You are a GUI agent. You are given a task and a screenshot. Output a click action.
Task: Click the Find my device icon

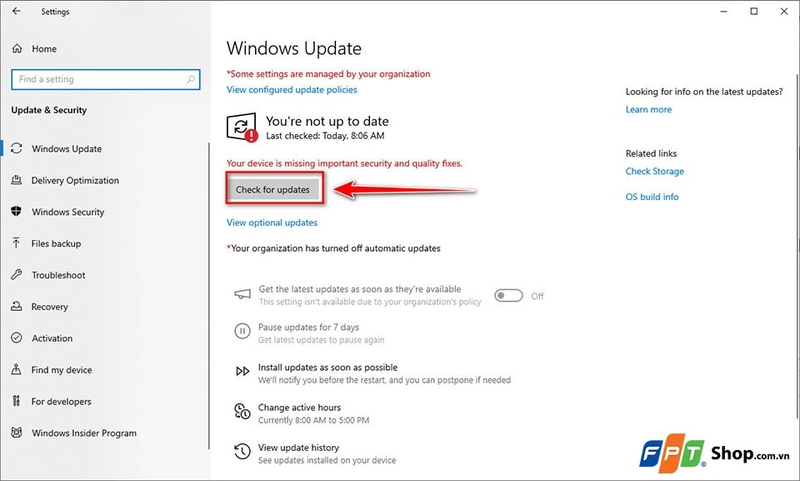coord(16,369)
